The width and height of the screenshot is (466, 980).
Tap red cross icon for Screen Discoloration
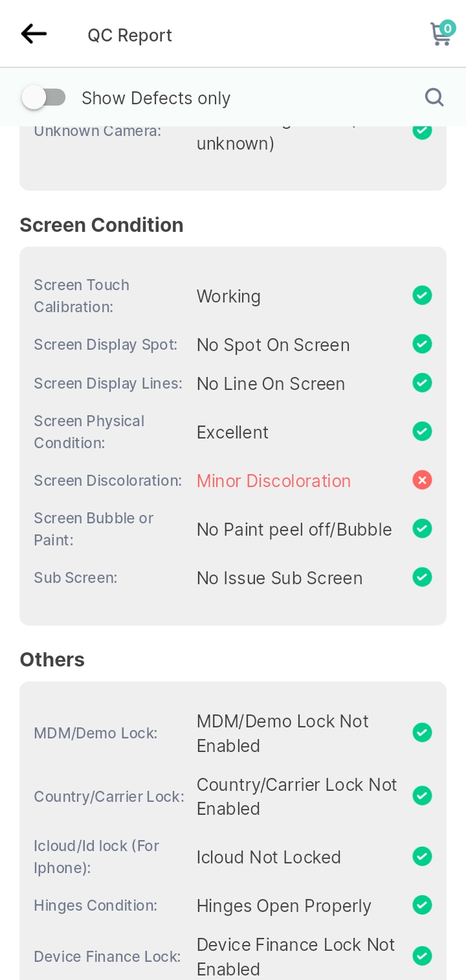coord(422,480)
